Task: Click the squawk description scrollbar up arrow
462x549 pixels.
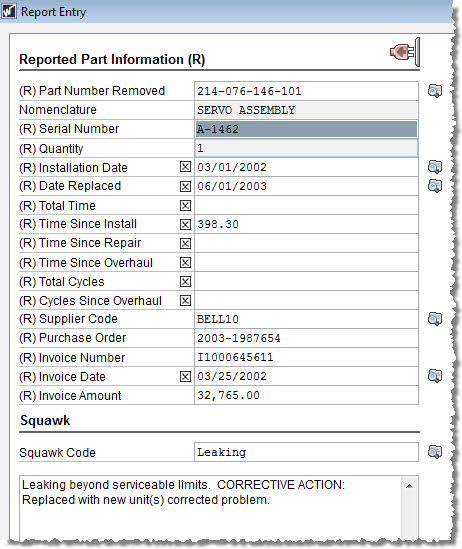Action: [x=409, y=486]
